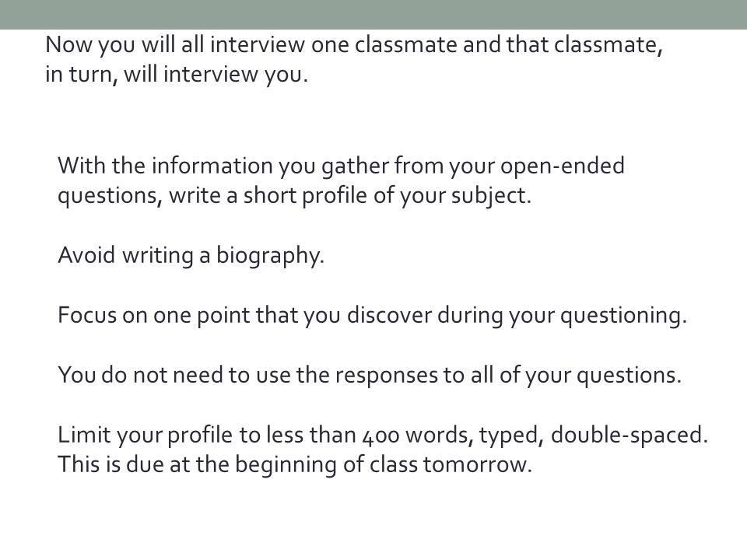Click the sentence "You do not need to use the responses"
Viewport: 747px width, 560px height.
(370, 375)
